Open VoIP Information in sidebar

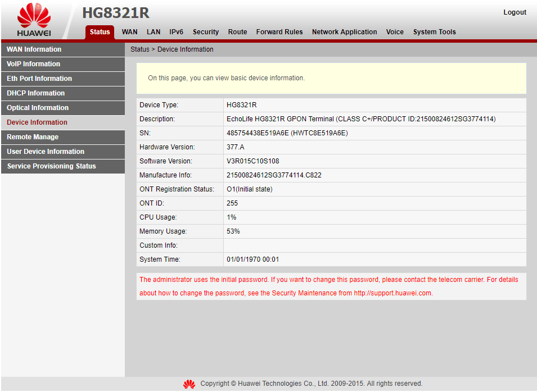click(63, 64)
